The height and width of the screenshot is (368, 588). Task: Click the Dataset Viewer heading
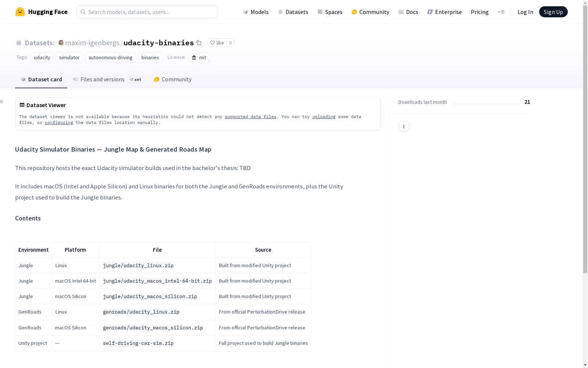pos(46,105)
